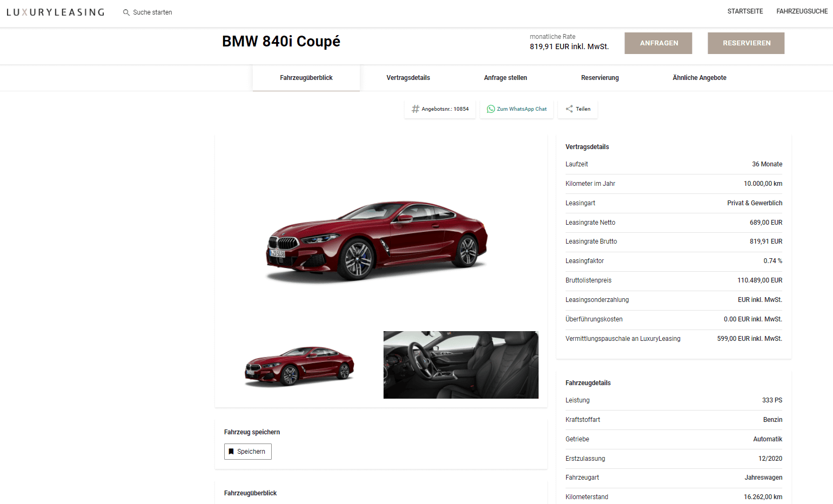Click the BMW 840i Coupé title
833x504 pixels.
[281, 42]
